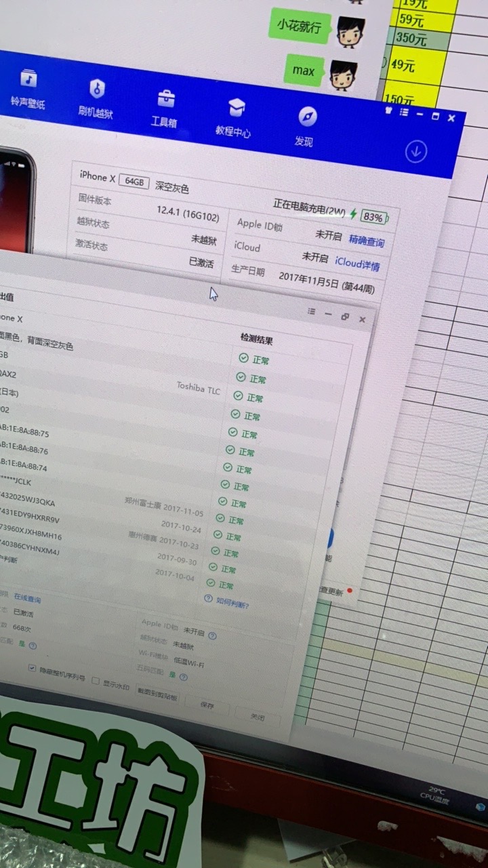Click the 64GB capacity badge
This screenshot has width=488, height=868.
[x=134, y=181]
